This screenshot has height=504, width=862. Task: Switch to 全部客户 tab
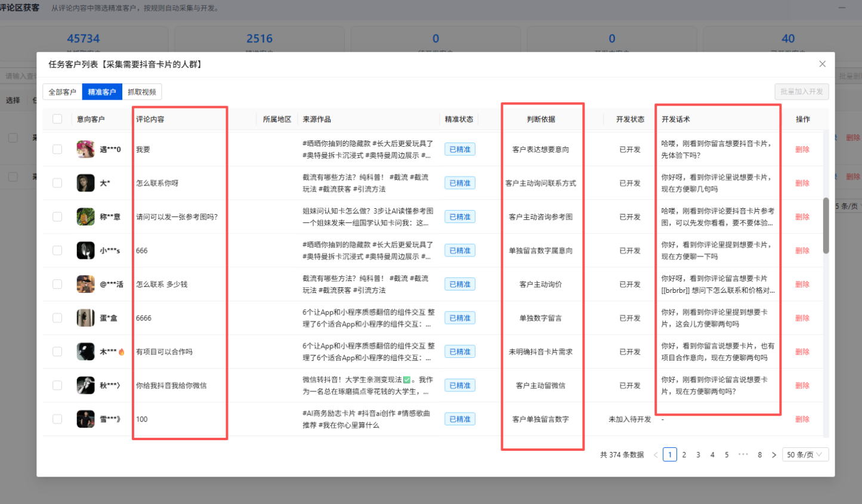[62, 92]
